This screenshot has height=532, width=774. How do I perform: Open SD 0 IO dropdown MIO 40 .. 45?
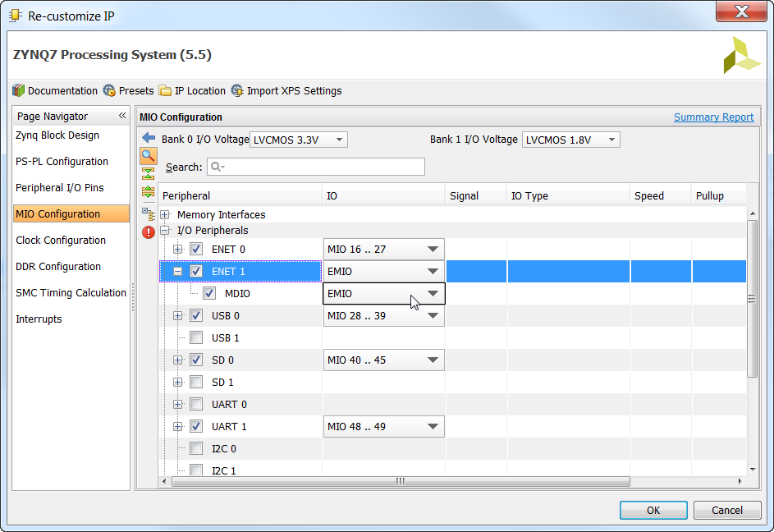pyautogui.click(x=383, y=360)
